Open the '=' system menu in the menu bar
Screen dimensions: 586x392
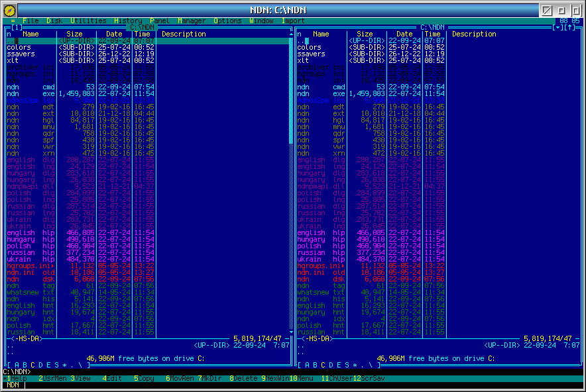pos(13,21)
